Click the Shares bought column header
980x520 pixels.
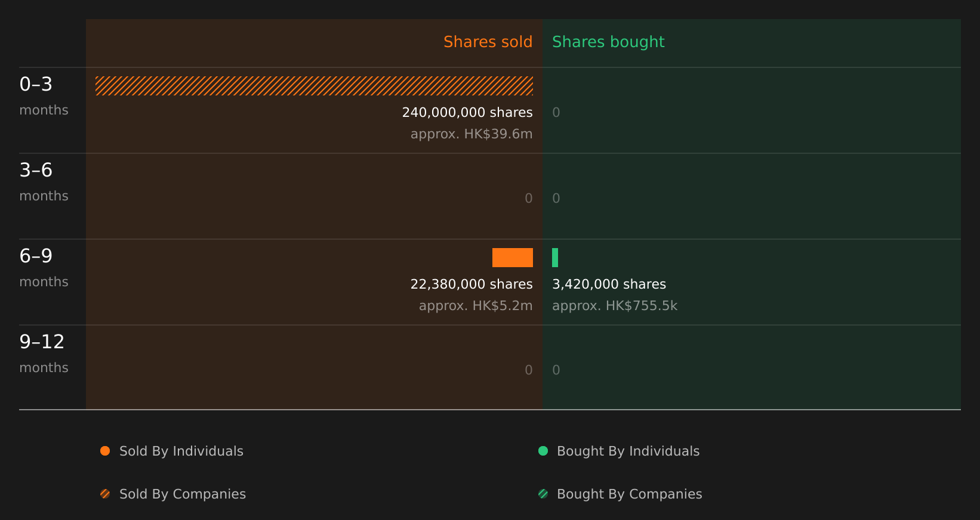click(x=608, y=42)
